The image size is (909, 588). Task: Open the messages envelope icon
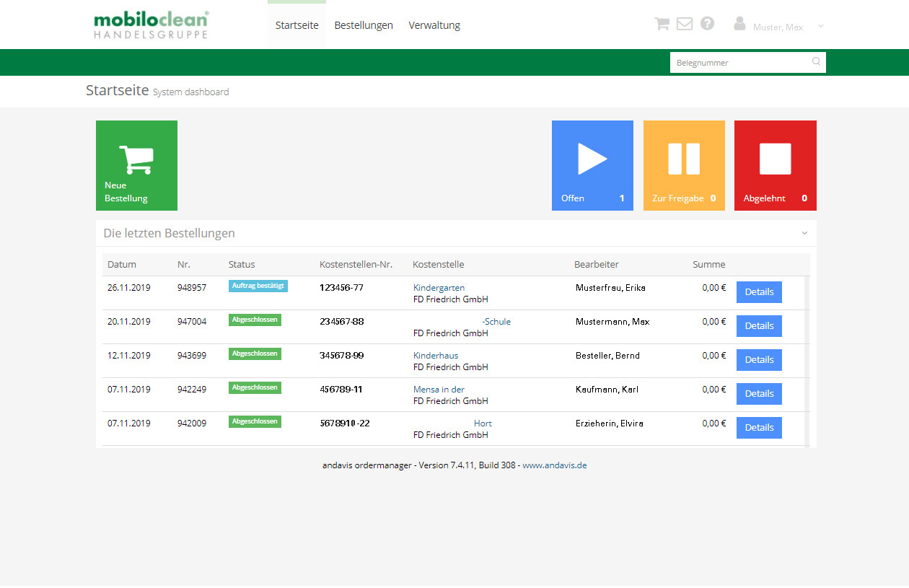(684, 23)
